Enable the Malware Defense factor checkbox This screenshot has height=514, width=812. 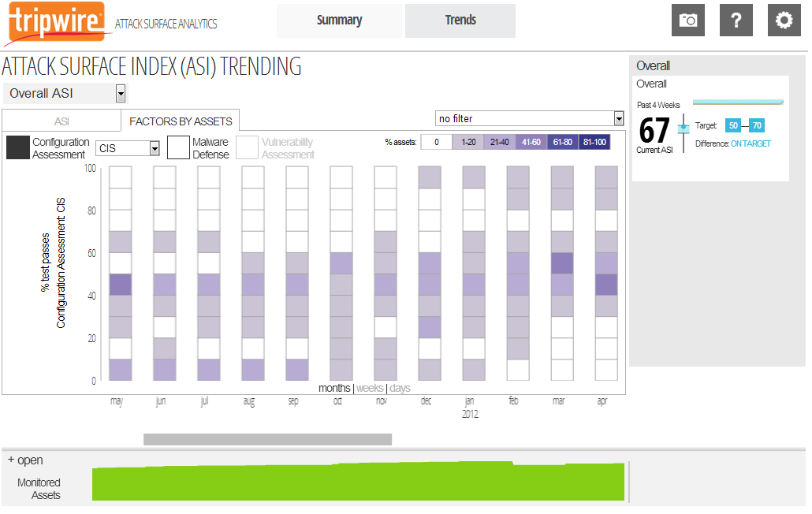[178, 147]
